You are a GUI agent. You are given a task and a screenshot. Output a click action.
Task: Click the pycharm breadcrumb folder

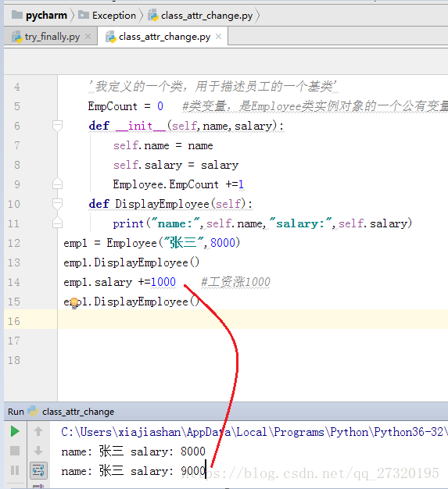point(39,16)
